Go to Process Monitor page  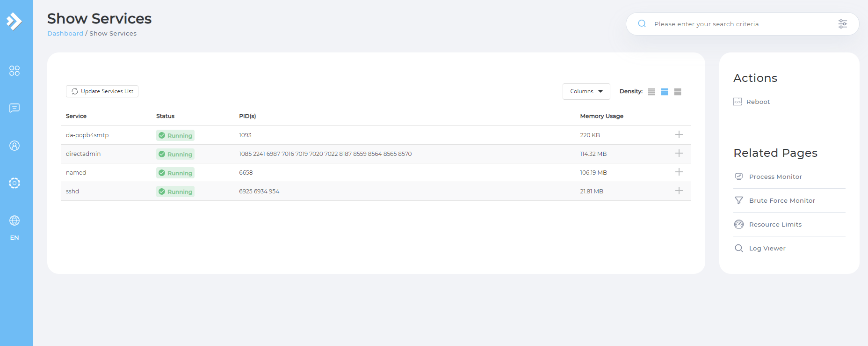pos(775,177)
